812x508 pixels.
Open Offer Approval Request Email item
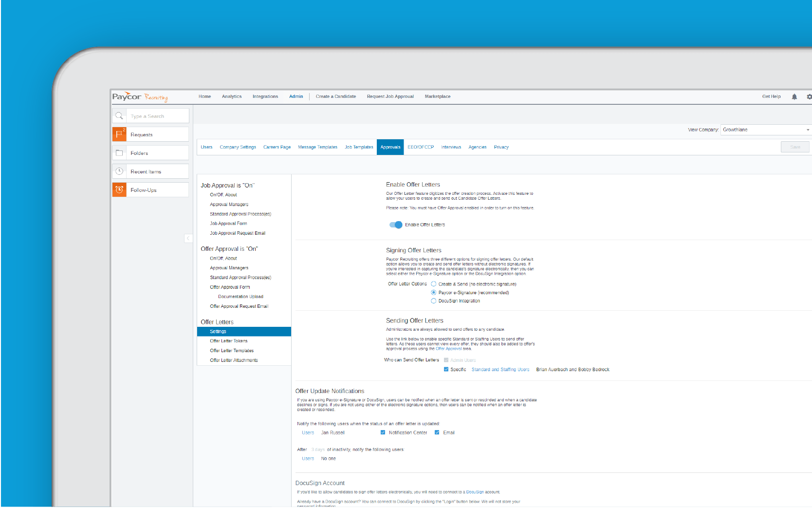point(239,306)
